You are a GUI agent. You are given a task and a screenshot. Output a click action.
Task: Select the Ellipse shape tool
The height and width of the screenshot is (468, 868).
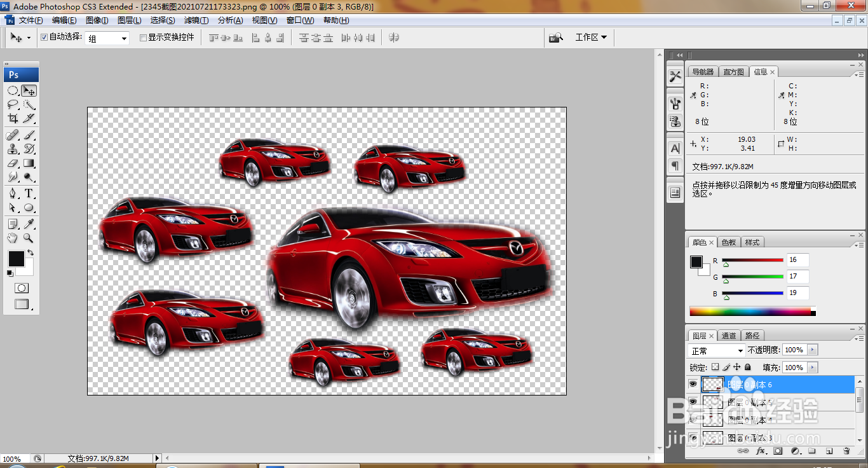pyautogui.click(x=29, y=208)
